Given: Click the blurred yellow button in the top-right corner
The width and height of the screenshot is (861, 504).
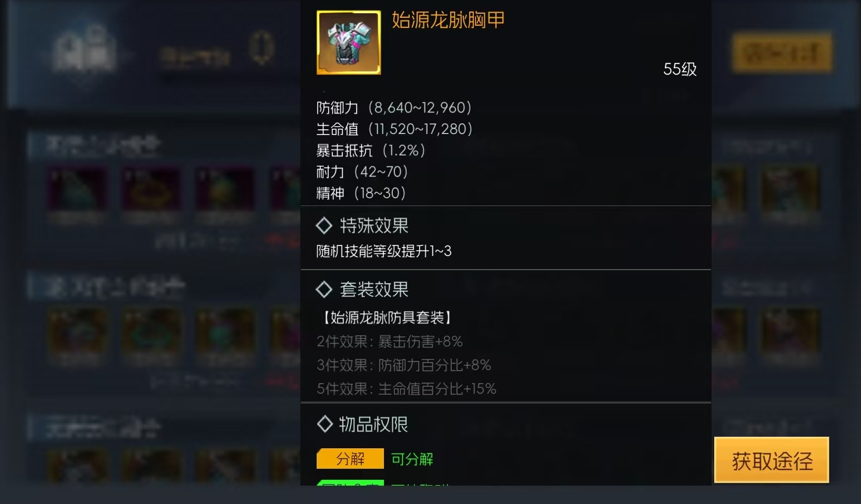Looking at the screenshot, I should [782, 53].
